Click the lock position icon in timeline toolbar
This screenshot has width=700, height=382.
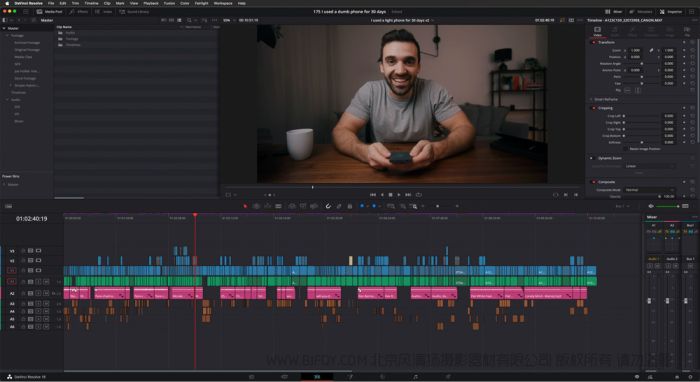click(350, 206)
